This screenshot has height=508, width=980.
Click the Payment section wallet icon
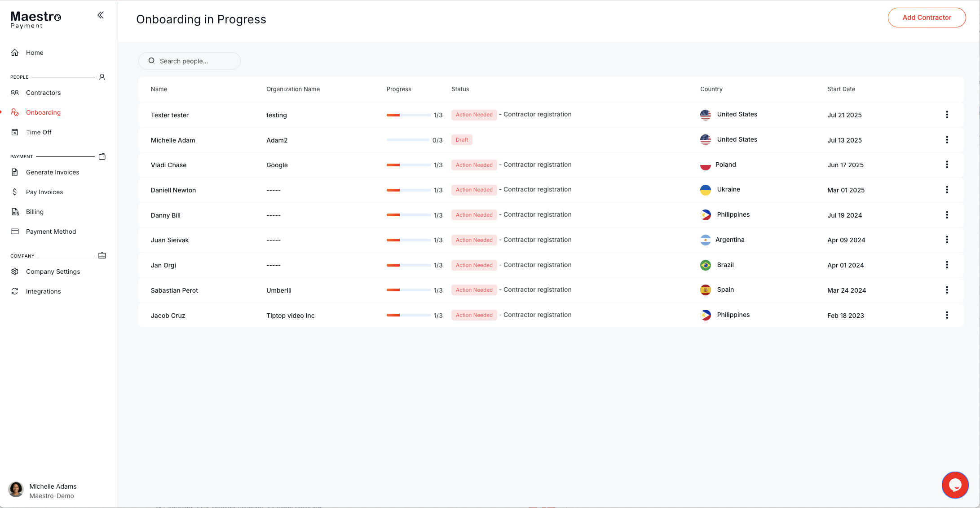[102, 156]
